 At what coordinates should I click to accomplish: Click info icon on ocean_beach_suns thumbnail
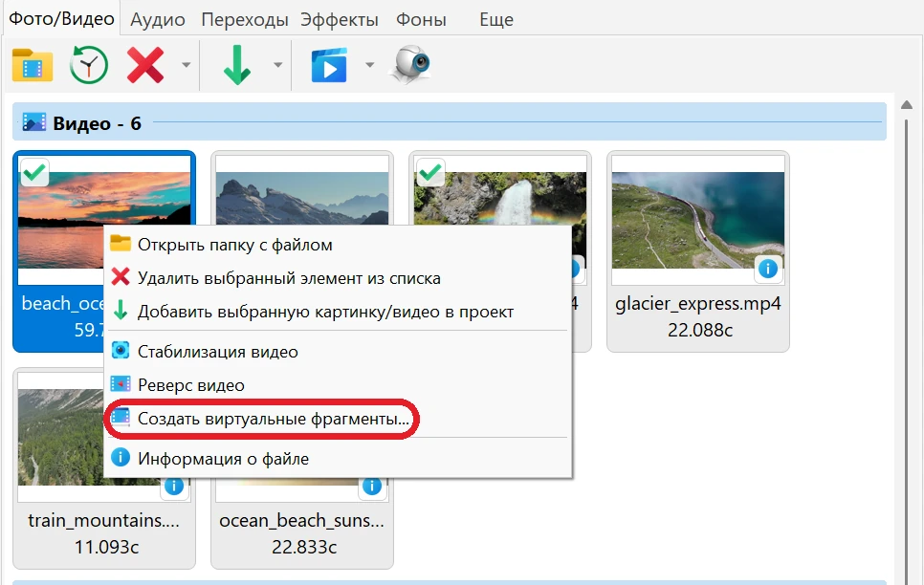click(372, 487)
